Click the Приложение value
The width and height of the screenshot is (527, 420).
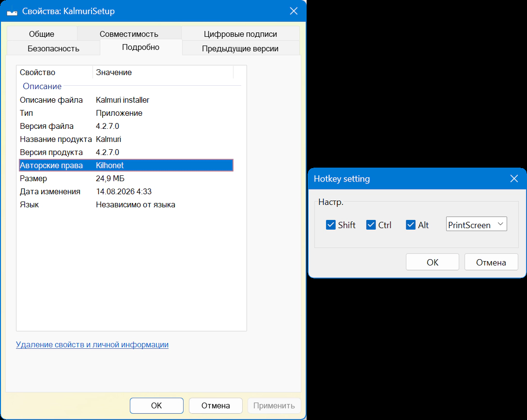pos(119,113)
